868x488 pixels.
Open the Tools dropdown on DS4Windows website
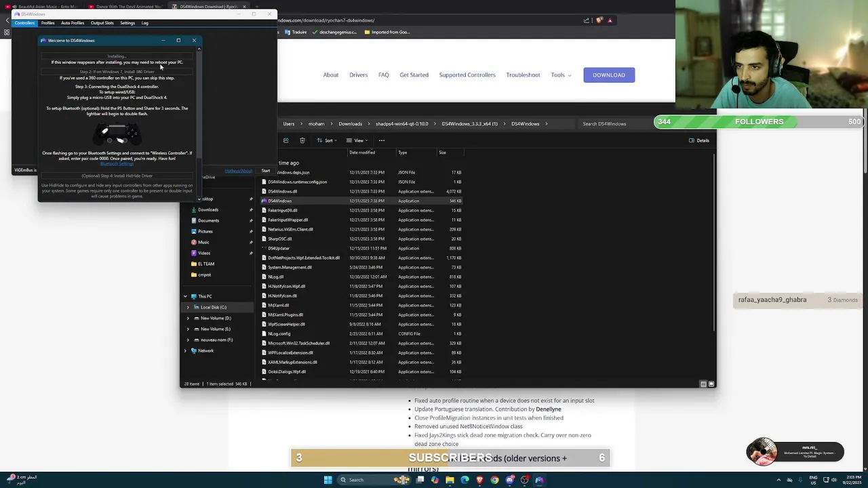tap(561, 75)
